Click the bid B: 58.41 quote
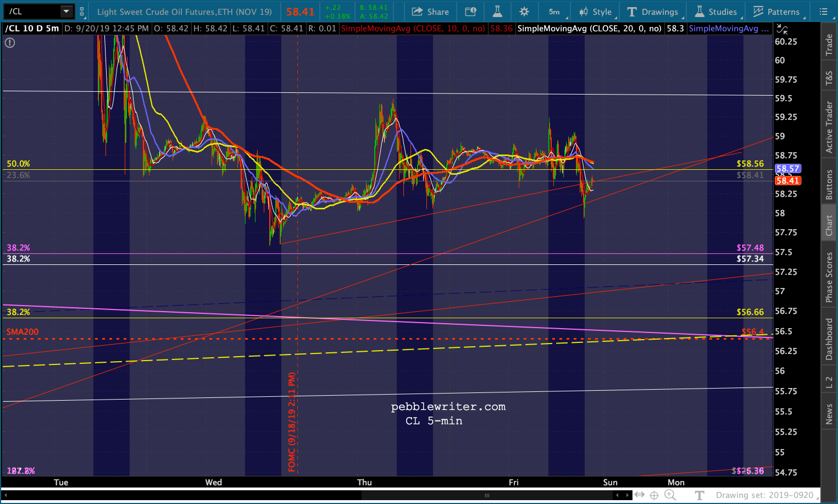This screenshot has width=838, height=504. click(x=374, y=8)
